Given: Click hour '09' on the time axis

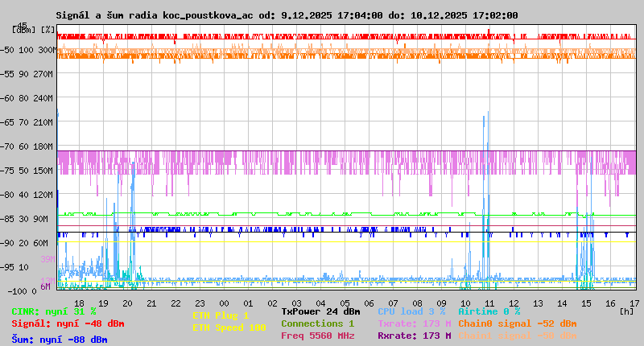Looking at the screenshot, I should 441,303.
